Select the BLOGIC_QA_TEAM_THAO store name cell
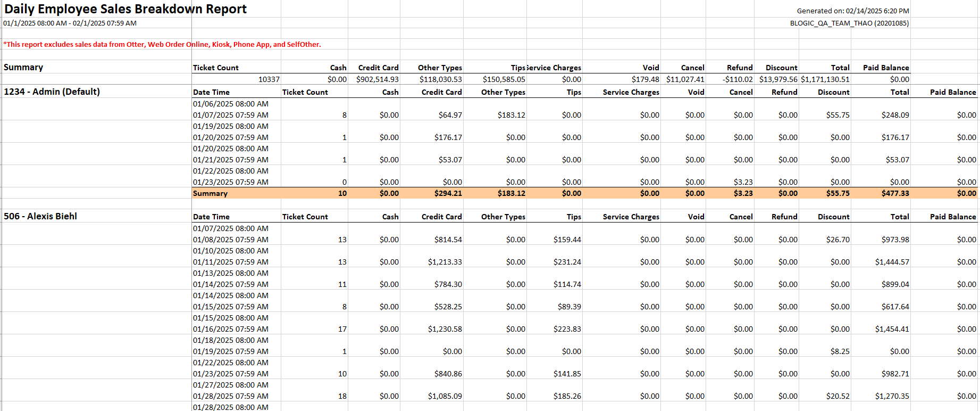 pos(849,23)
